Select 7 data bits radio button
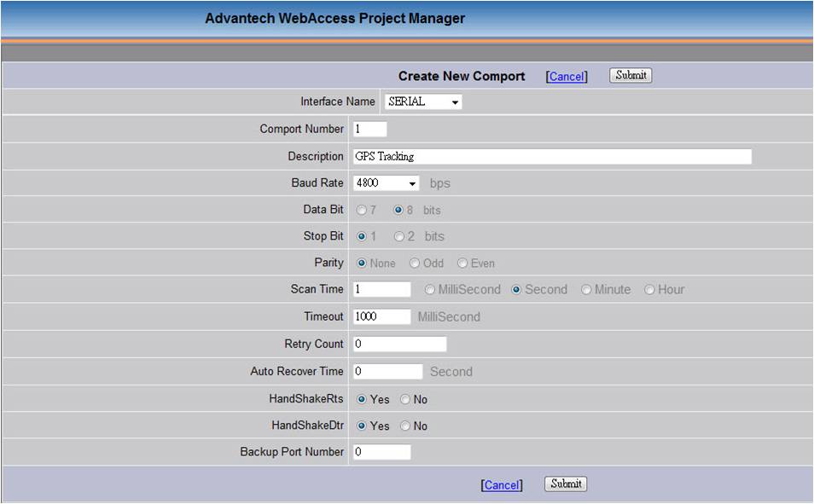The width and height of the screenshot is (814, 504). (361, 211)
